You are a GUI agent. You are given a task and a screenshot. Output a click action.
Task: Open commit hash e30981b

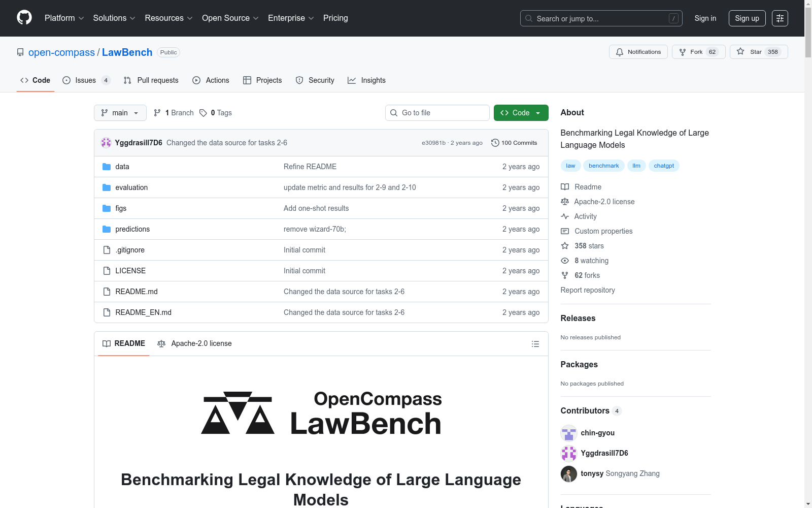coord(433,143)
